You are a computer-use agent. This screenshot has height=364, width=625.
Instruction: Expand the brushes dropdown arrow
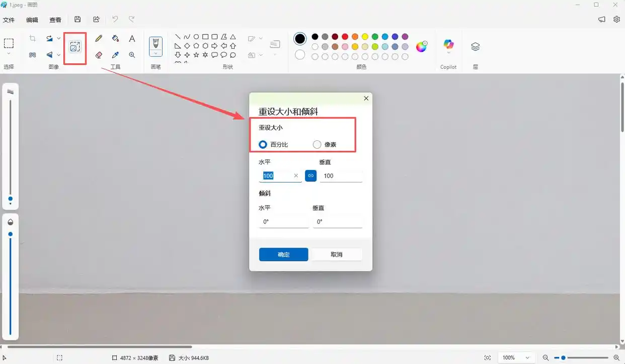click(x=155, y=53)
